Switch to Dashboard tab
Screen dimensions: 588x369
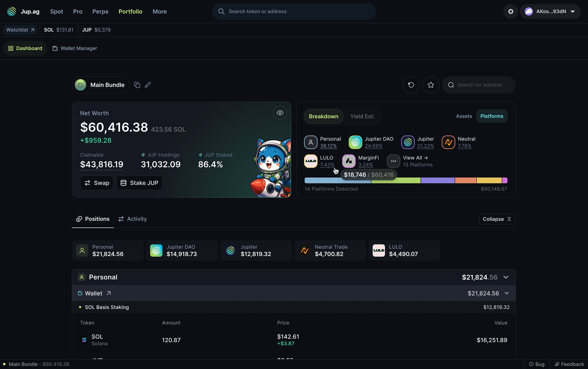(x=25, y=48)
